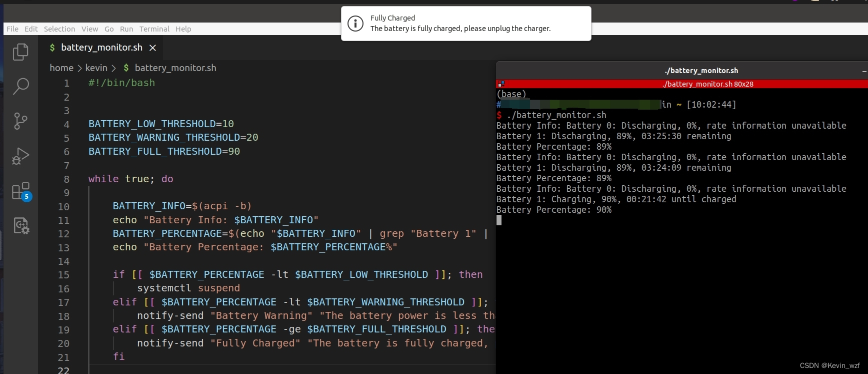Open the Source Control view
Screen dimensions: 868x374
click(20, 121)
